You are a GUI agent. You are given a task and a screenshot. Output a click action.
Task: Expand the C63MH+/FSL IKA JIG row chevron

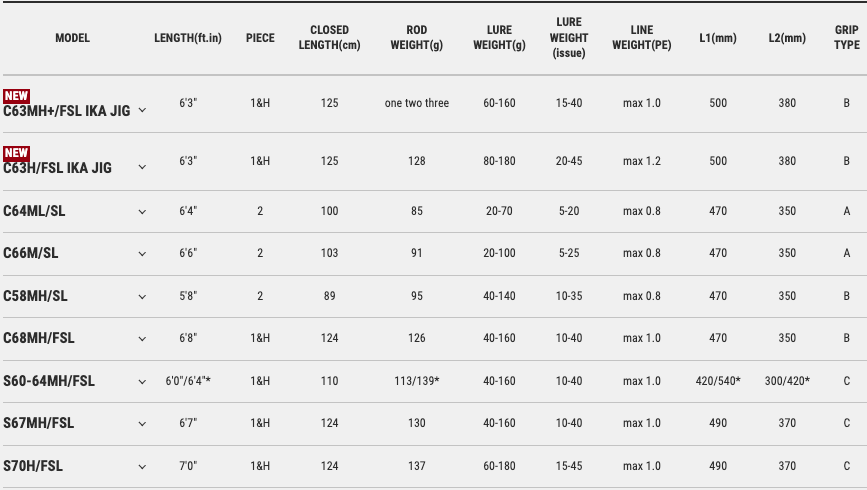(142, 110)
